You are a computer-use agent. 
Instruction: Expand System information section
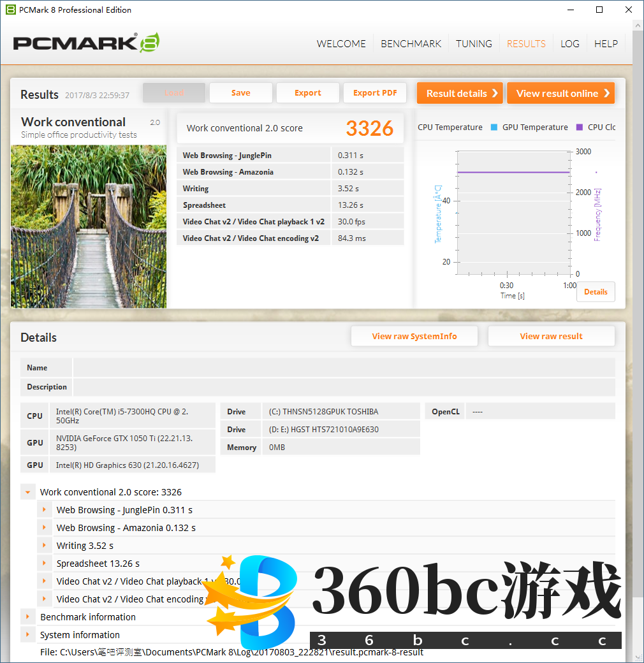[28, 635]
